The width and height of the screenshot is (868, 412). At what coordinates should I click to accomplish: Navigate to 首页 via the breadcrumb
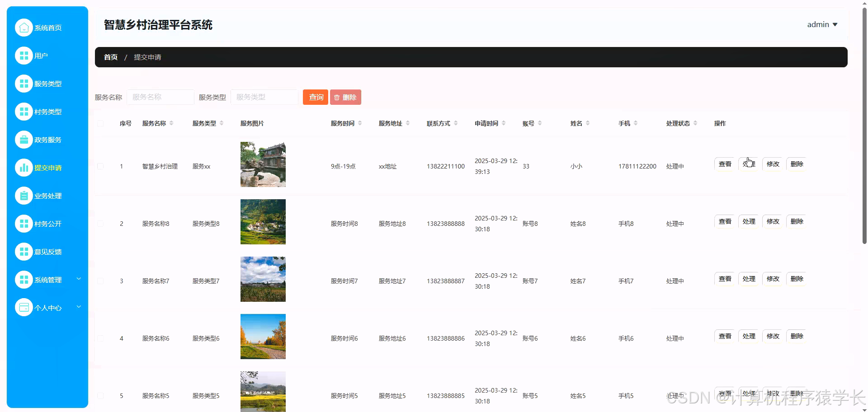point(110,57)
